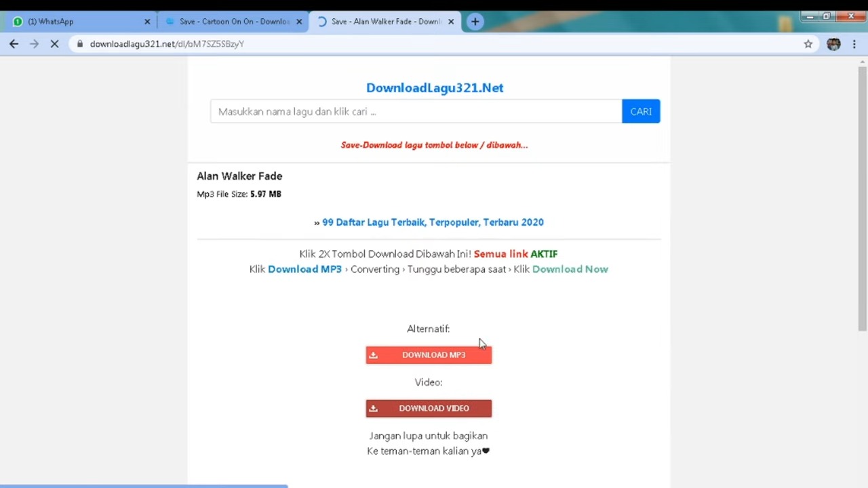Switch to the WhatsApp tab

80,22
